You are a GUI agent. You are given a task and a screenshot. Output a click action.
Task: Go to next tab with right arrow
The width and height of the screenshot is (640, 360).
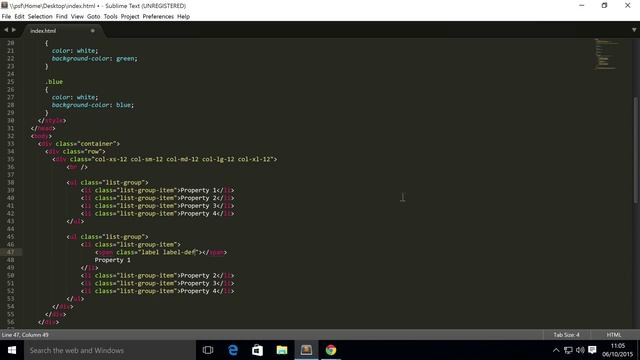14,30
